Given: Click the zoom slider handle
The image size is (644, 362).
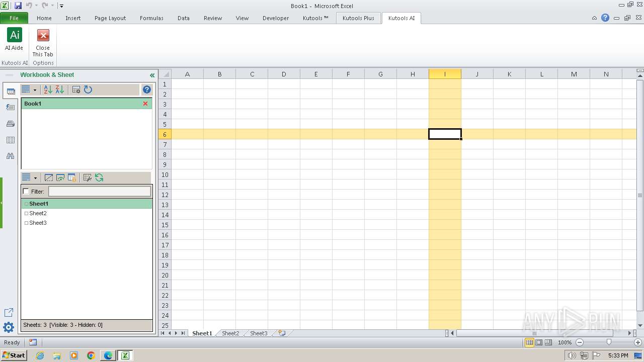Looking at the screenshot, I should (609, 342).
